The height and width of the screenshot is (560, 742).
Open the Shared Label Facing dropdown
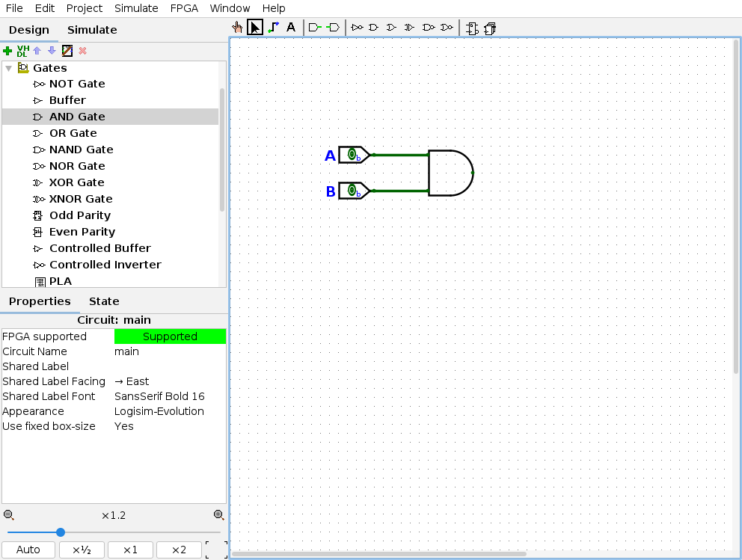169,381
